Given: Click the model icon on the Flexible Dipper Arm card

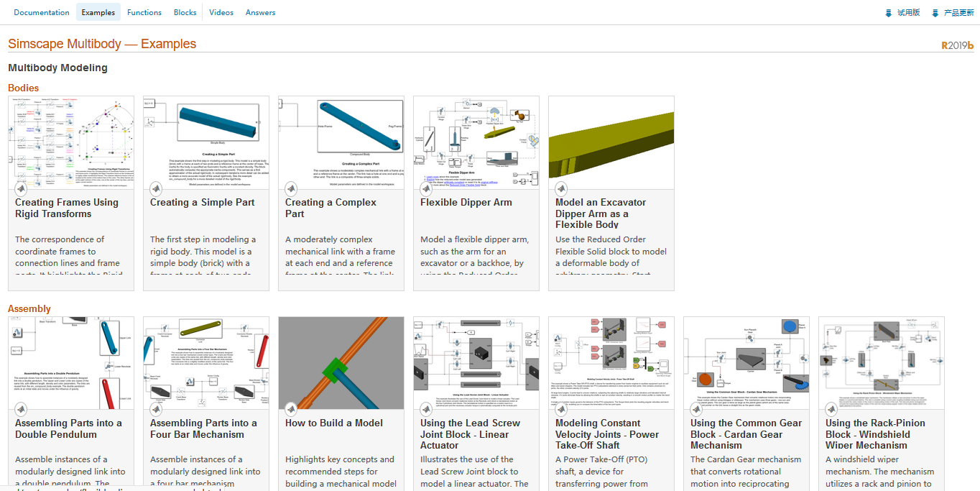Looking at the screenshot, I should (426, 188).
